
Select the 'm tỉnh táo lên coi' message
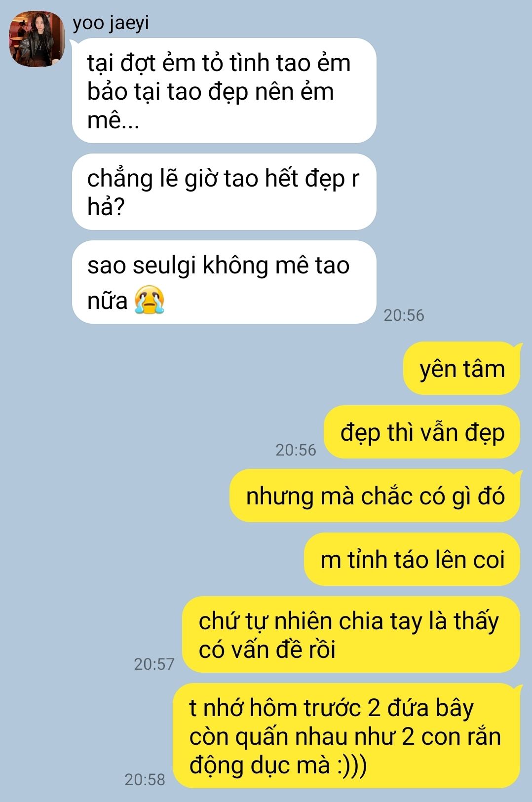pyautogui.click(x=412, y=559)
